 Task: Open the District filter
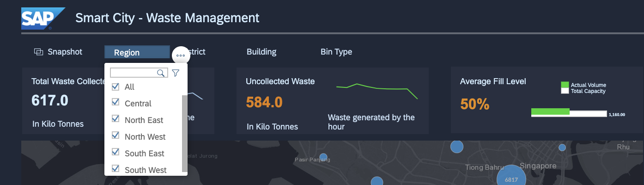tap(197, 52)
